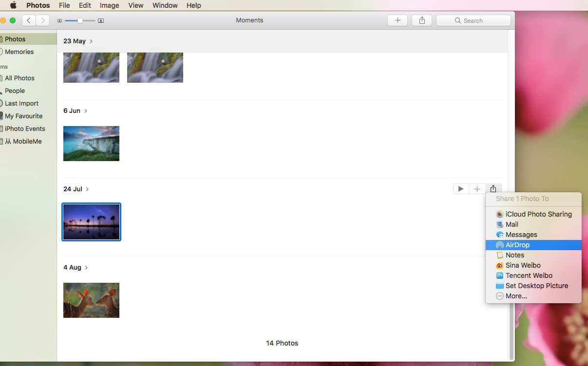Click the share icon in the top toolbar
The image size is (588, 366).
click(422, 20)
